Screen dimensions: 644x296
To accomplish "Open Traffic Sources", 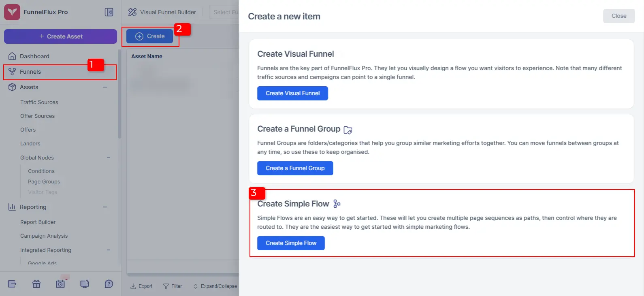I will coord(39,102).
